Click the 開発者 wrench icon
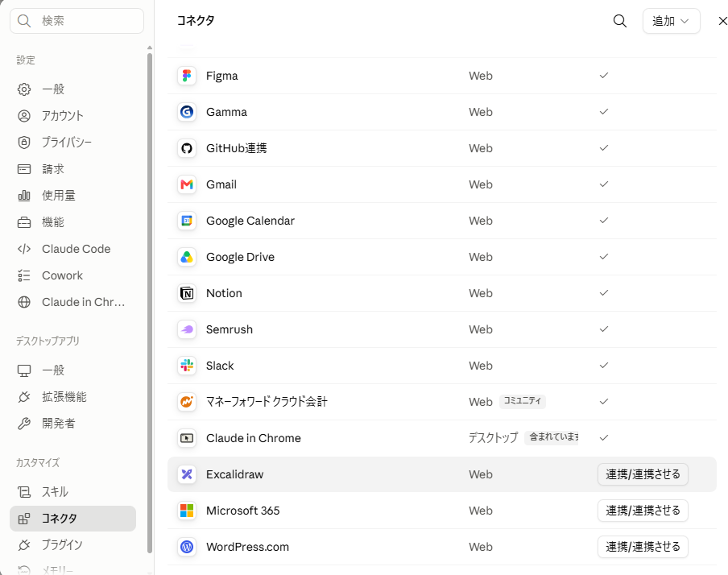The height and width of the screenshot is (575, 728). click(x=24, y=424)
